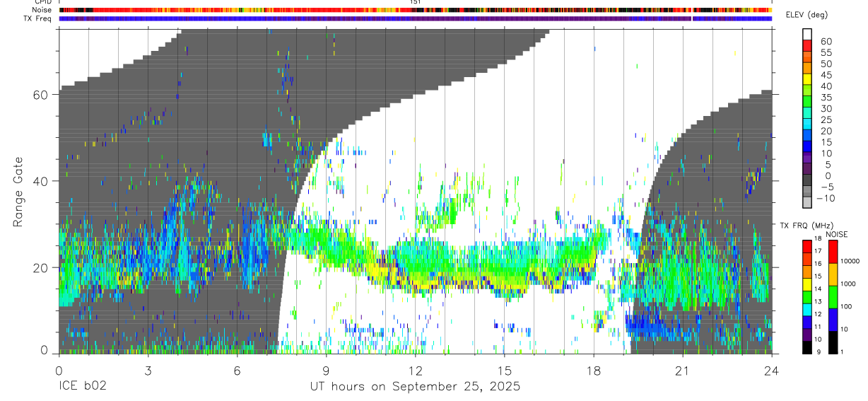This screenshot has width=868, height=401.
Task: Click the green 100 segment of NOISE colorbar
Action: click(833, 297)
